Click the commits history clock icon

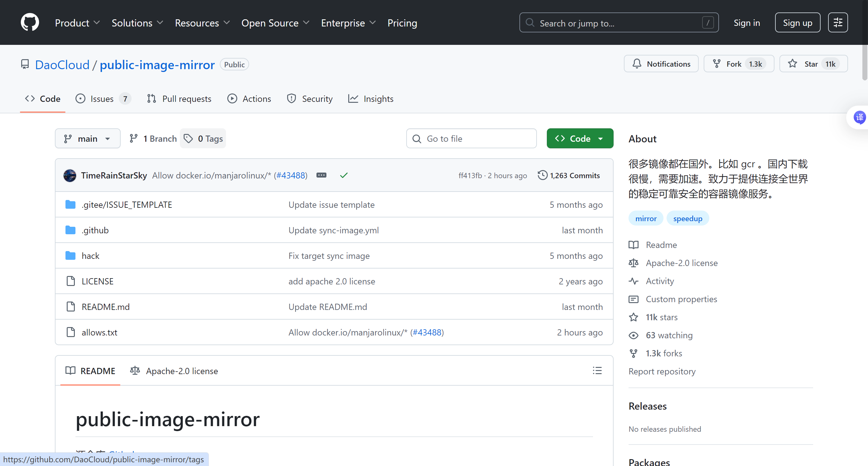[x=542, y=175]
